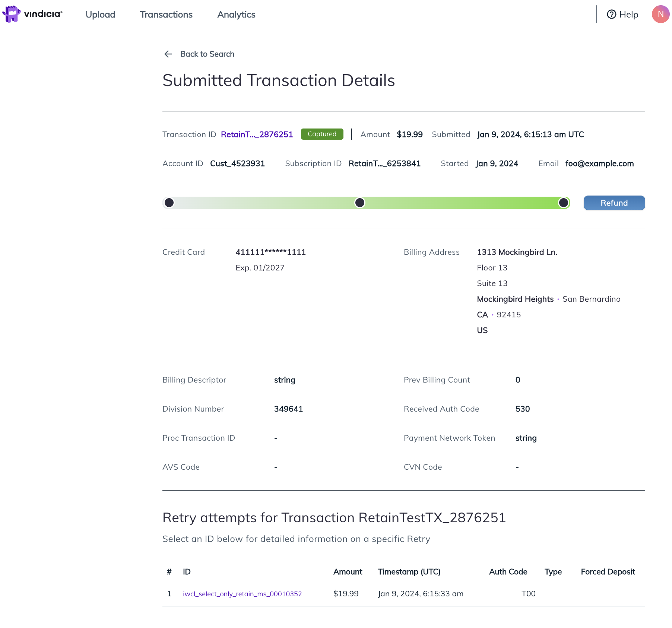The height and width of the screenshot is (628, 672).
Task: Open retry iwcl_select_only_retain_ms_00010352 link
Action: [x=242, y=594]
